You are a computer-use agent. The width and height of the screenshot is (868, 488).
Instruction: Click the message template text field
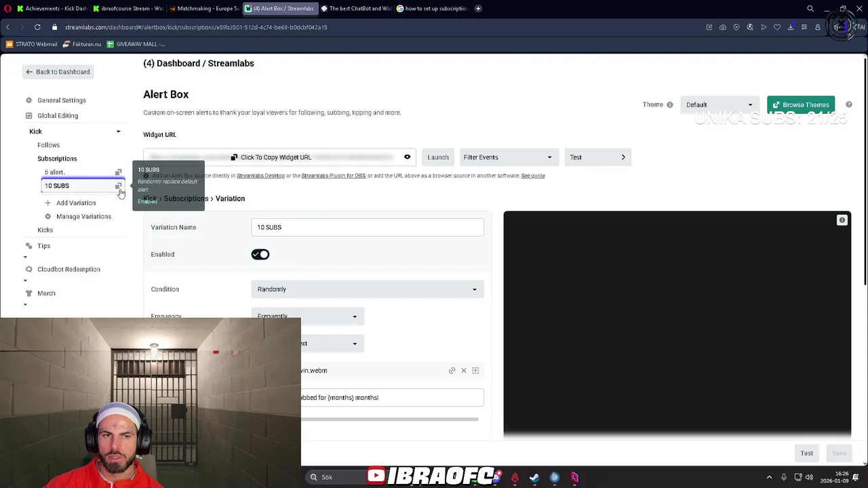click(392, 398)
